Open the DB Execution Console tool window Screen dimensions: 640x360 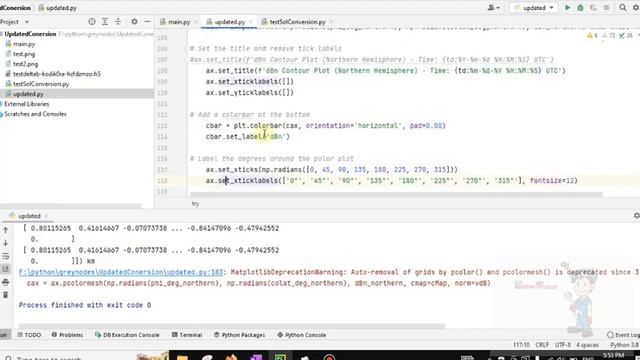127,335
